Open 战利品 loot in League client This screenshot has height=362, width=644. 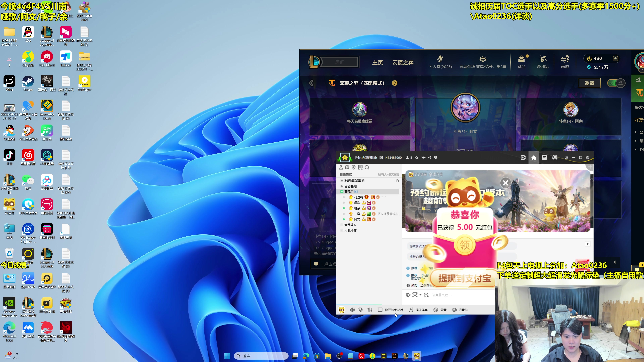[543, 62]
